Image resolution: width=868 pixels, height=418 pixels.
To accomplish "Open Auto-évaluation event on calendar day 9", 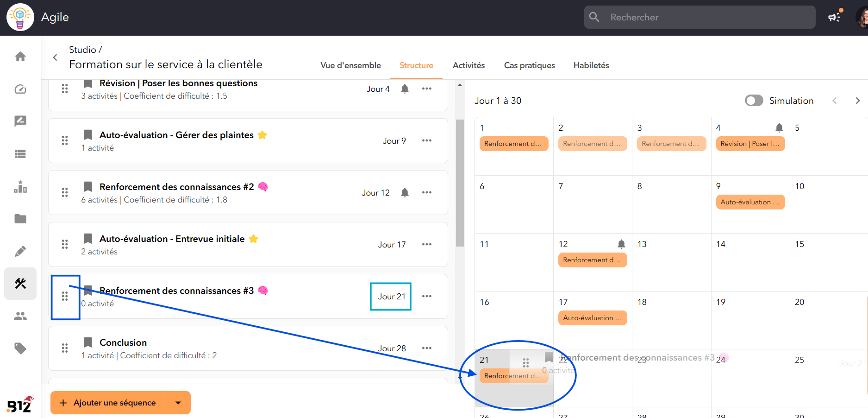I will pyautogui.click(x=750, y=202).
